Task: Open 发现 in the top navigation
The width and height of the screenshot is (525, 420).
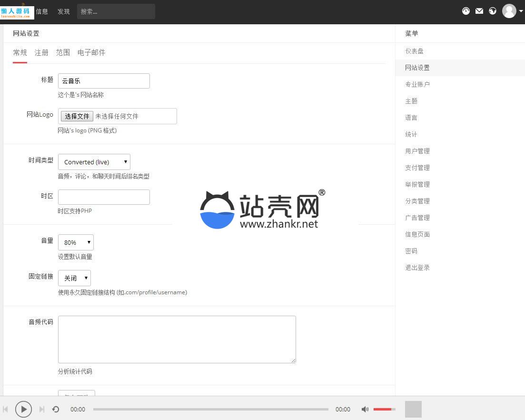Action: [x=64, y=11]
